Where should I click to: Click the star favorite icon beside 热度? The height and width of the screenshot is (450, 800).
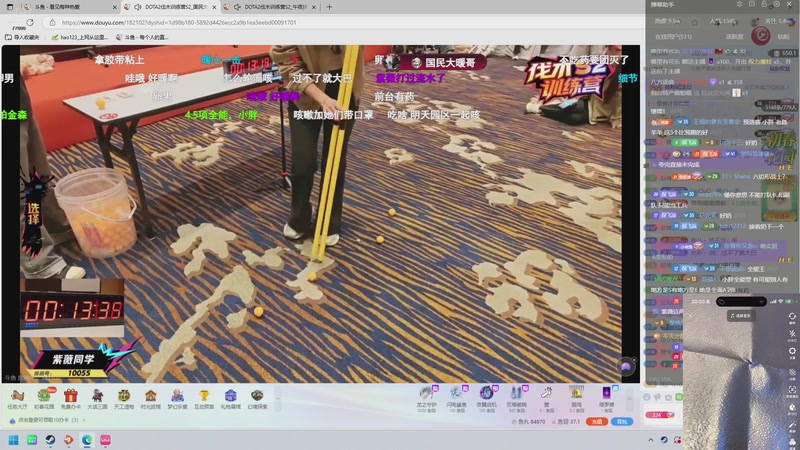coord(694,22)
